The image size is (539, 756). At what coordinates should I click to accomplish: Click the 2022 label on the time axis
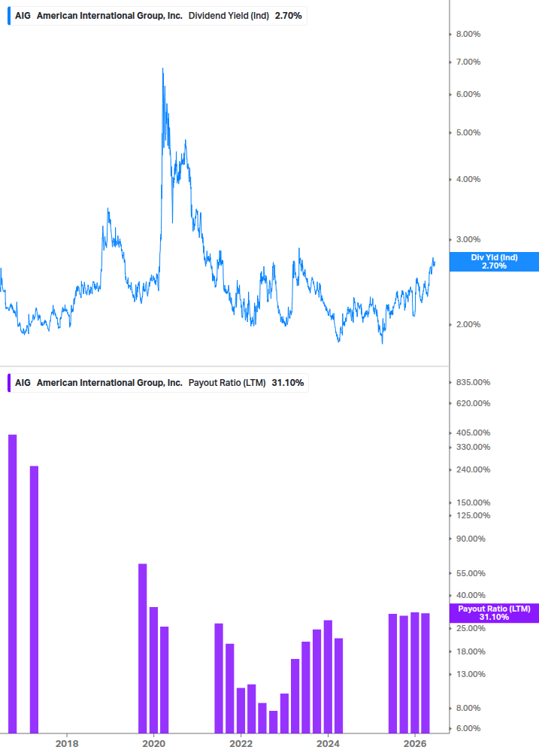241,744
